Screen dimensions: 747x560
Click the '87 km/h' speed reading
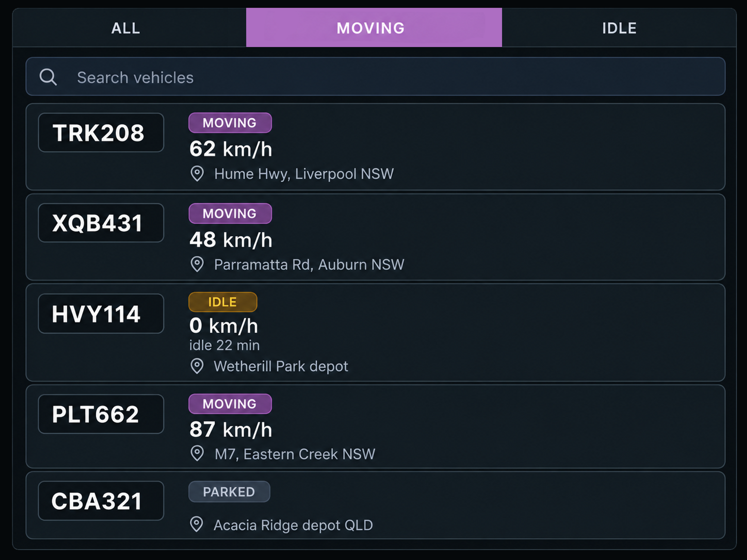coord(231,429)
